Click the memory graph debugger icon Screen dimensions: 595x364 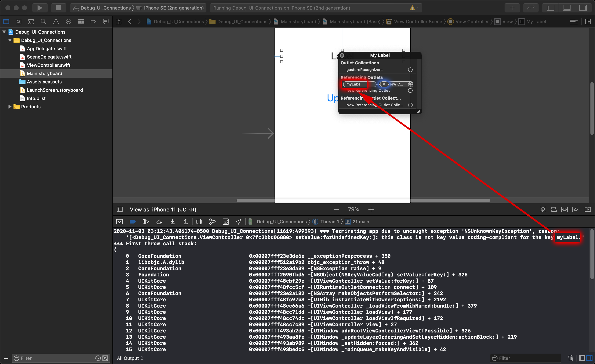click(212, 222)
